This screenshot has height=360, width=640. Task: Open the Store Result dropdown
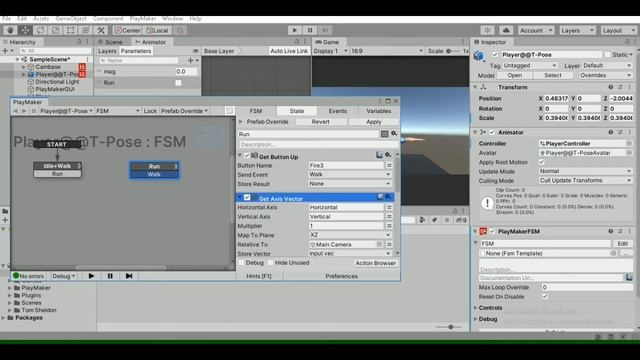(350, 184)
